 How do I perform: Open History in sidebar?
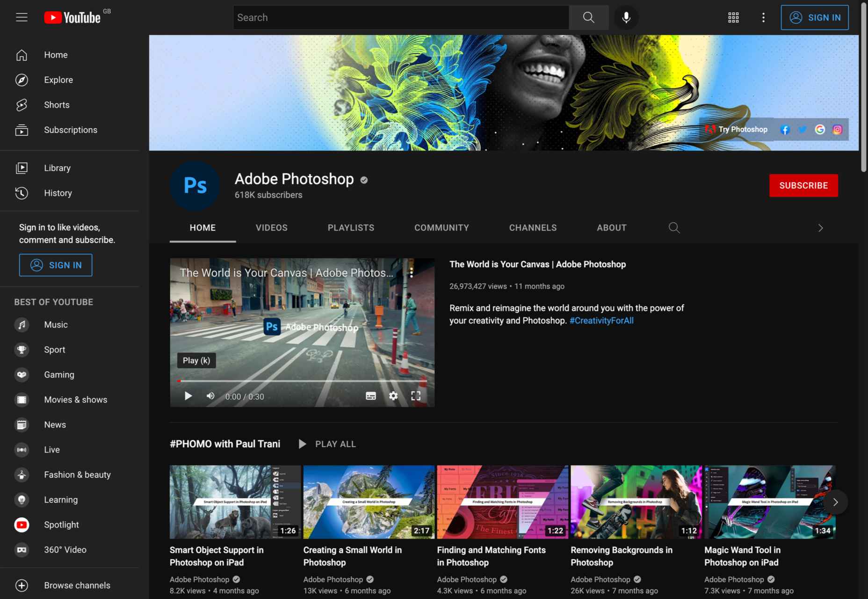tap(70, 193)
